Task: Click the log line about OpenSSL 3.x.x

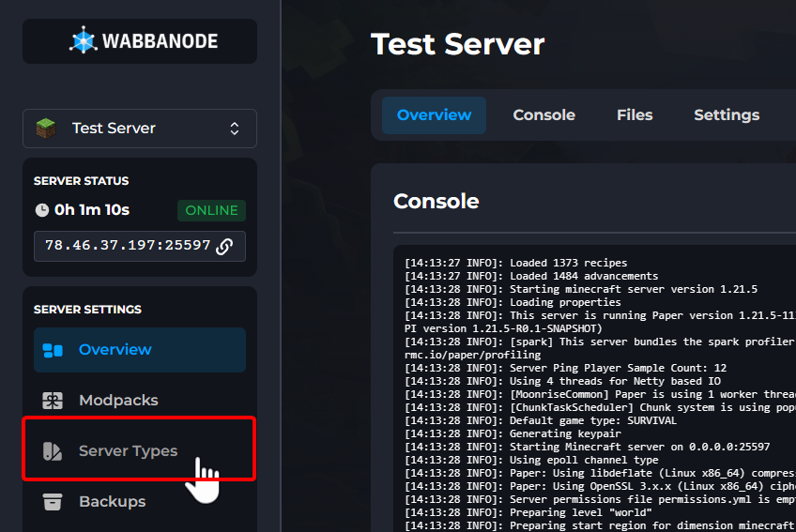Action: point(600,487)
